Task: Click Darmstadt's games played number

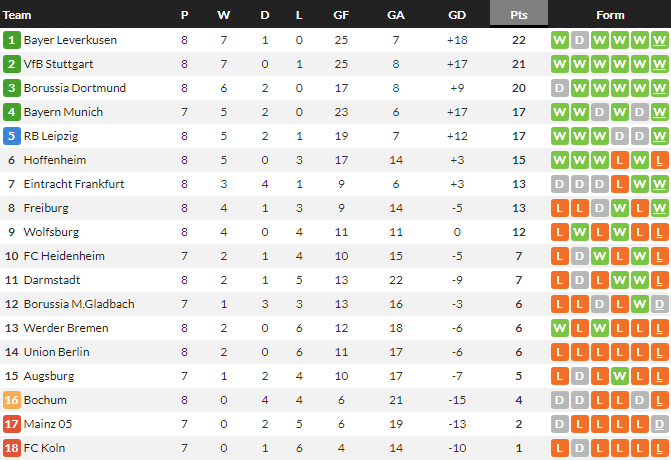Action: pos(184,280)
